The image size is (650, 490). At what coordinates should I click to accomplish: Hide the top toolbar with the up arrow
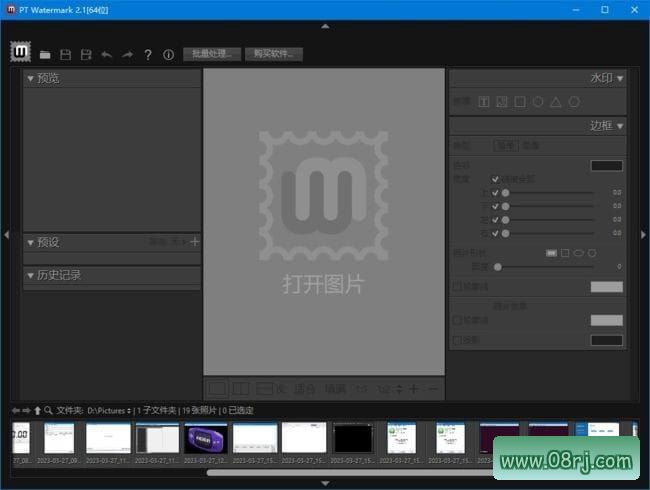click(325, 27)
